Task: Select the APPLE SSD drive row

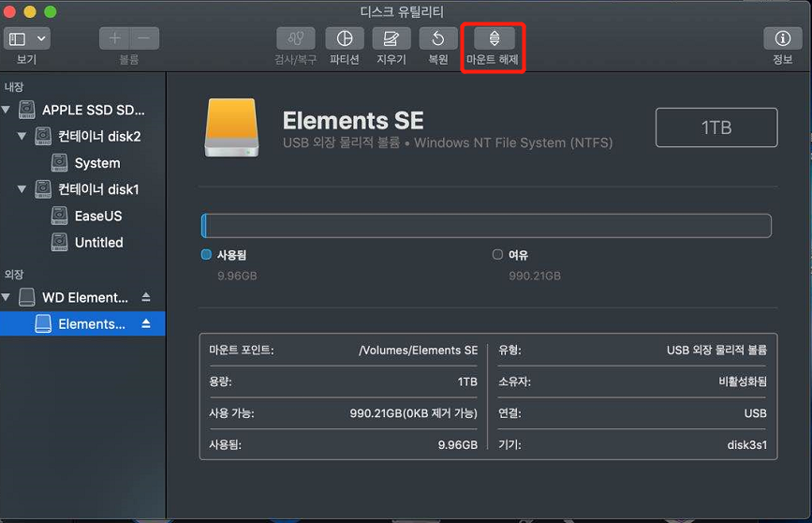Action: point(82,110)
